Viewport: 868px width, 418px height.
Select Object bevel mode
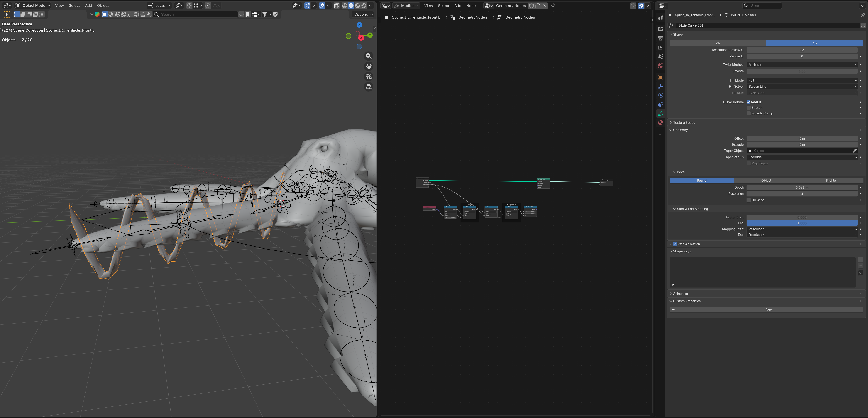pyautogui.click(x=766, y=181)
